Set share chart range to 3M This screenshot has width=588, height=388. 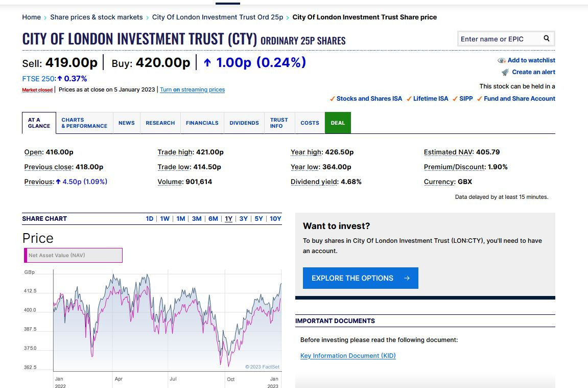pyautogui.click(x=197, y=219)
